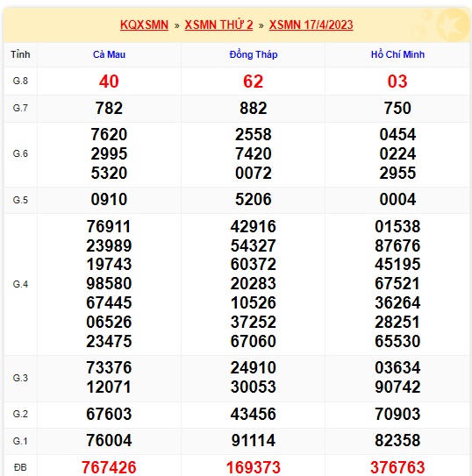472x476 pixels.
Task: Open the Đồng Tháp province link
Action: coord(254,54)
